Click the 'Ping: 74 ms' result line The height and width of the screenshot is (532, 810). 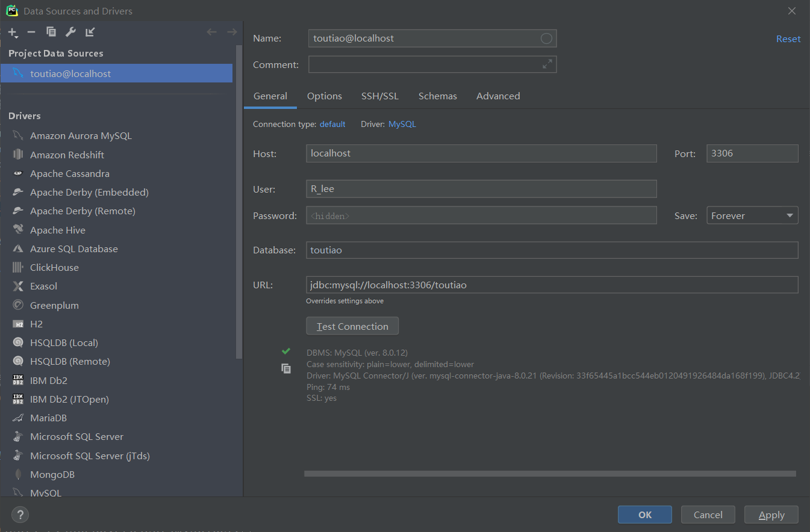tap(328, 387)
